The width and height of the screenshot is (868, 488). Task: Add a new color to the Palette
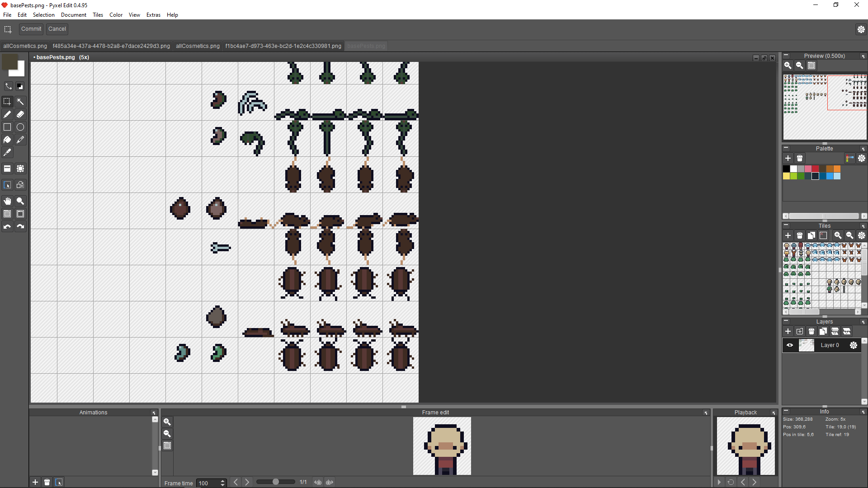(x=788, y=158)
